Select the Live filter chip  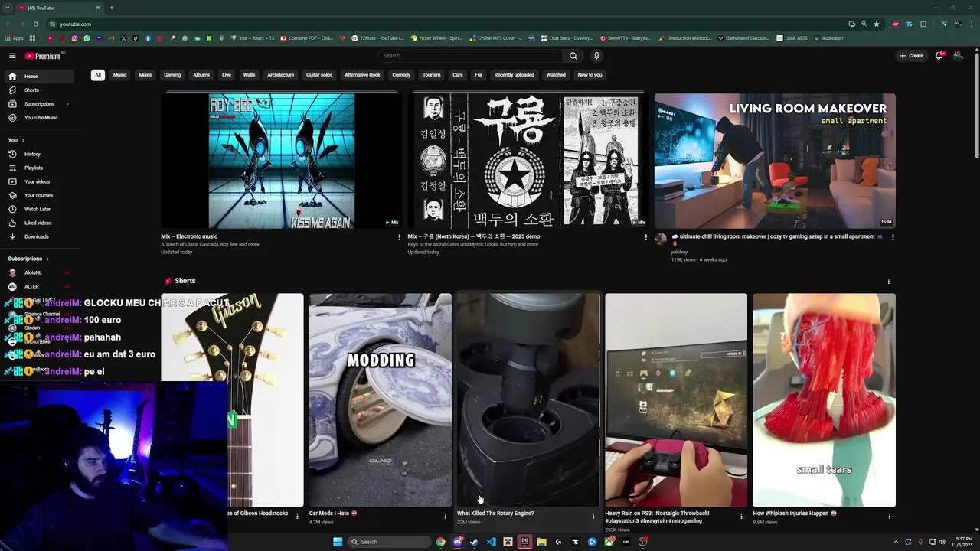point(227,75)
